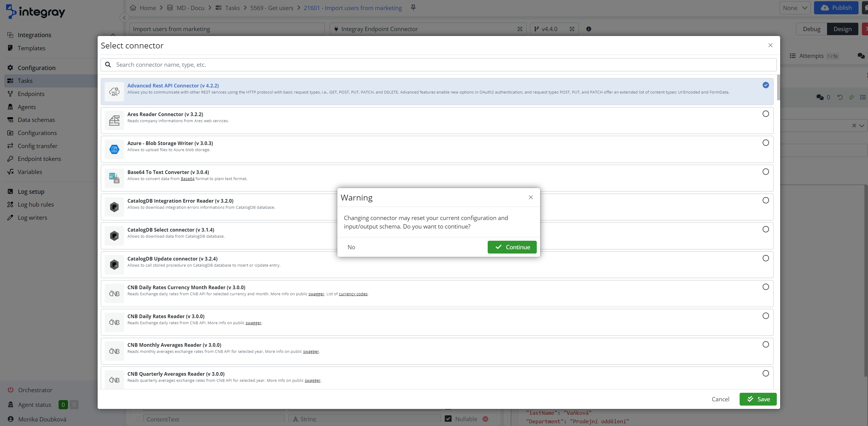The width and height of the screenshot is (868, 426).
Task: Click the Ares Reader Connector icon
Action: point(114,120)
